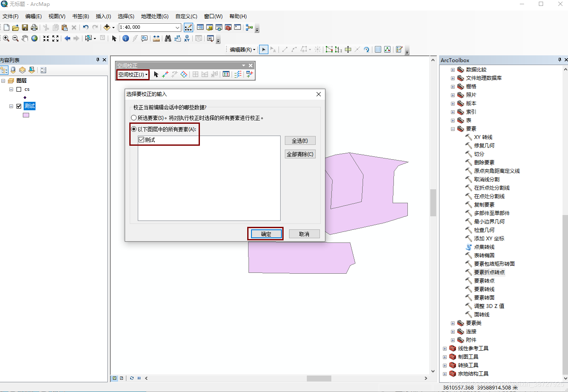Image resolution: width=568 pixels, height=392 pixels.
Task: Open the 编辑(E) menu
Action: [x=33, y=16]
